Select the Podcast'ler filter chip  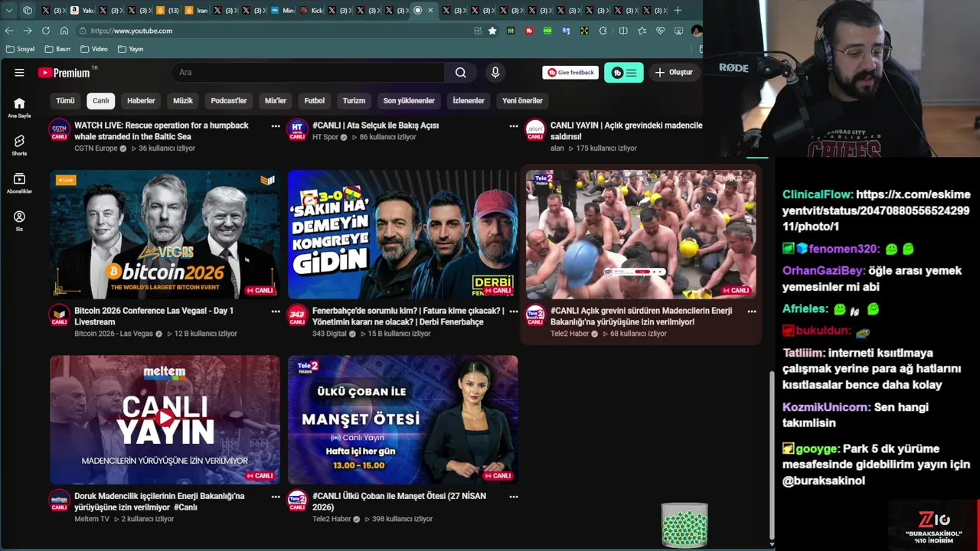pyautogui.click(x=229, y=101)
